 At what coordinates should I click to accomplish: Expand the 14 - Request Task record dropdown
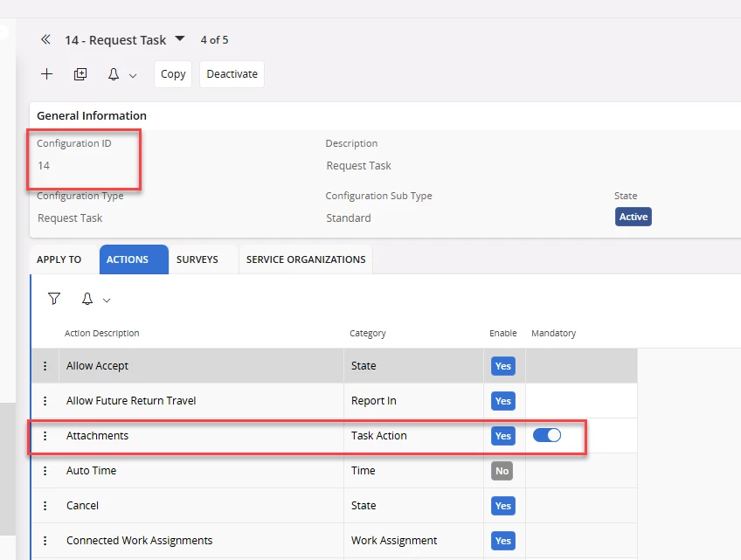tap(180, 39)
